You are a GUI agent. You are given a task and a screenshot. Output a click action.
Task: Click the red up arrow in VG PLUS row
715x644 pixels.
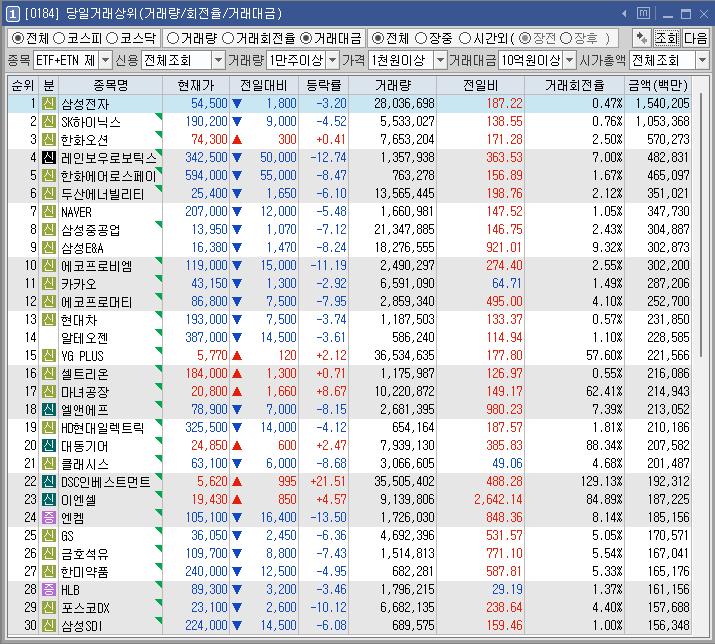(237, 355)
